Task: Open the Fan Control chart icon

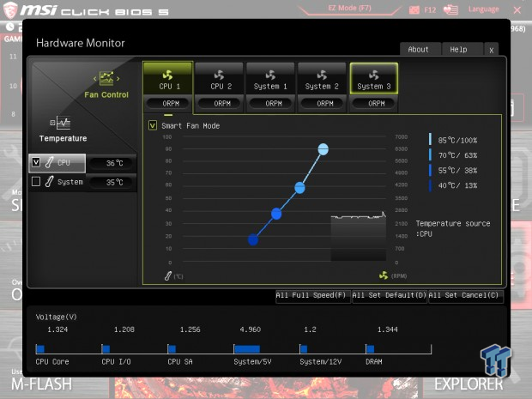Action: (106, 78)
